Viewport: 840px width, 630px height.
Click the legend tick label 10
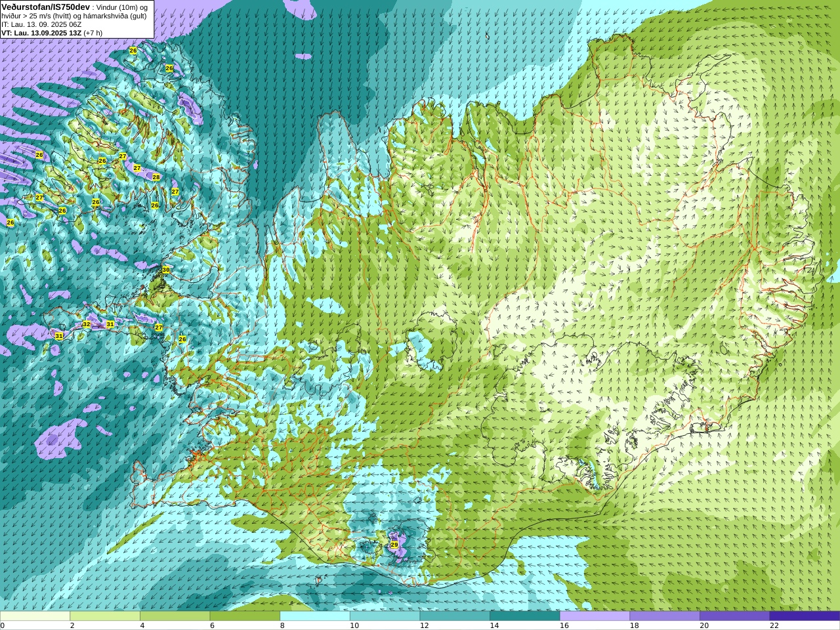[x=354, y=625]
